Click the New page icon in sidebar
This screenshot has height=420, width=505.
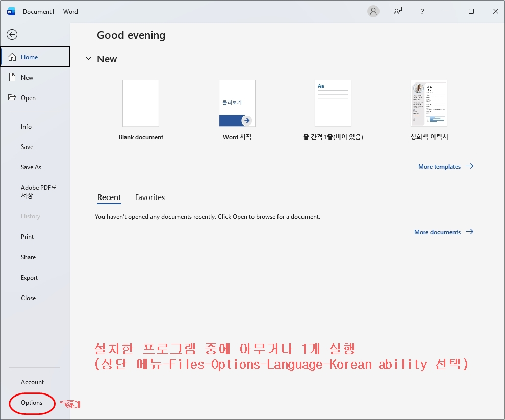[13, 78]
